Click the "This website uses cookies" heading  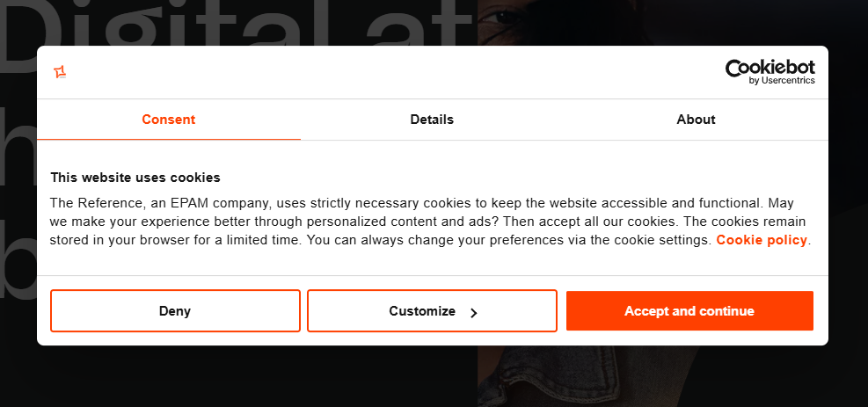click(135, 178)
